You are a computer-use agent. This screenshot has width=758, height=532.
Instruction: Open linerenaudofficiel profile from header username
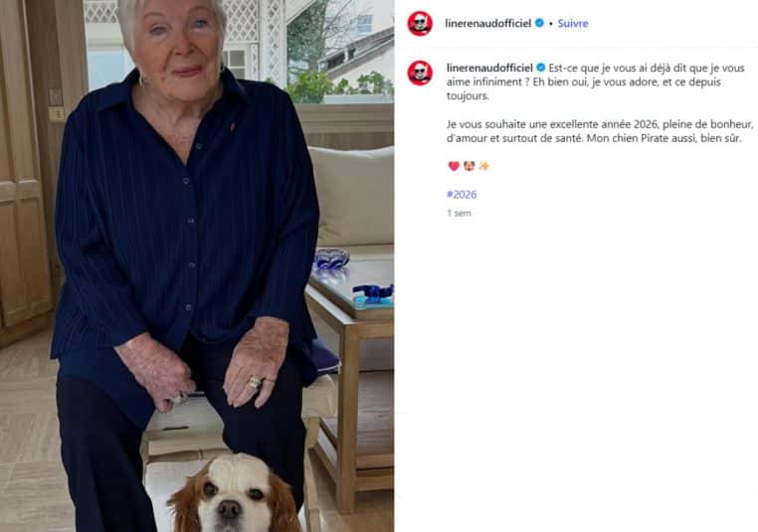pos(487,23)
